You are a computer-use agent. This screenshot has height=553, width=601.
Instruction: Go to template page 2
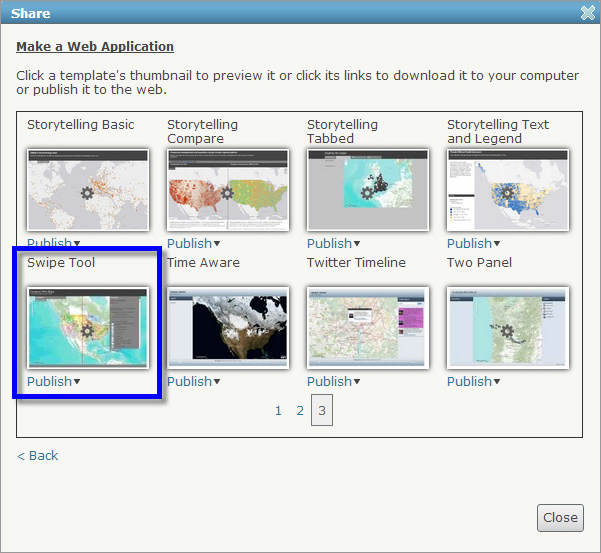300,411
